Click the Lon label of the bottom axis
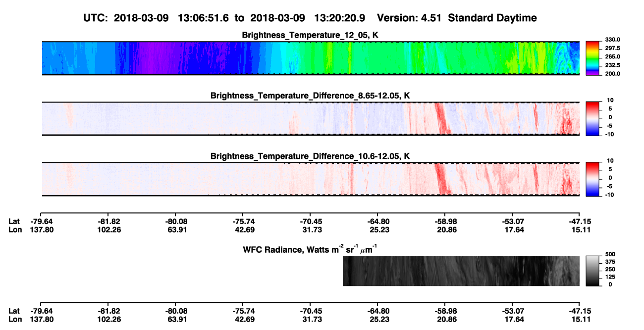Viewport: 644px width, 330px height. [15, 319]
